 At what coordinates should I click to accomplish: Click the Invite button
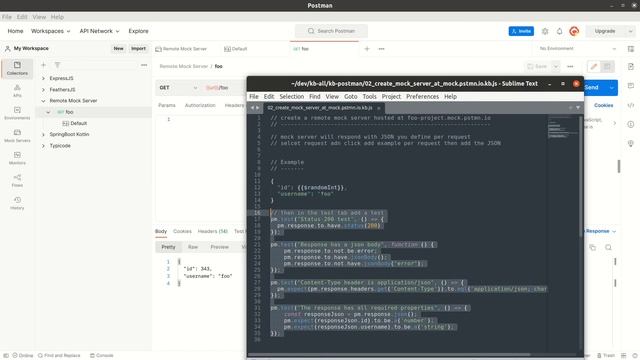[521, 31]
